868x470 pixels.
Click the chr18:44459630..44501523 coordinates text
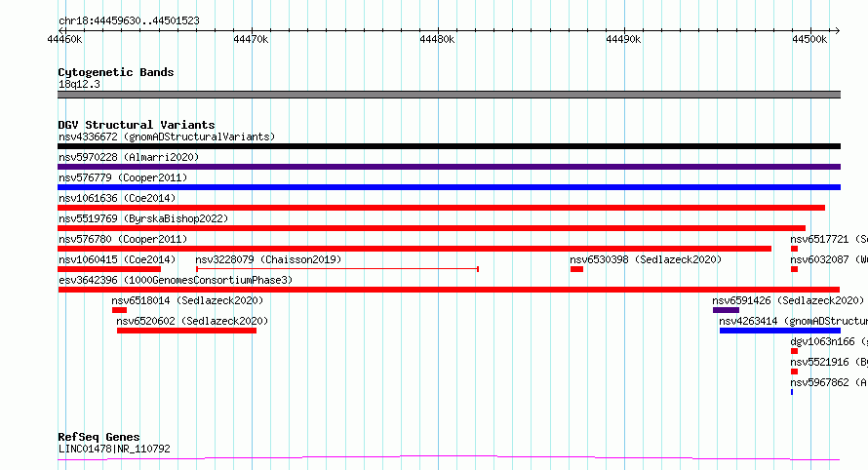129,20
